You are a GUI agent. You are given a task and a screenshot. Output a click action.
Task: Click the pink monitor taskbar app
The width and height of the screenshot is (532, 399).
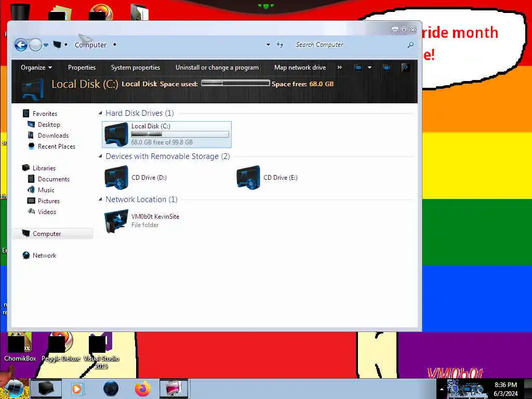point(174,389)
